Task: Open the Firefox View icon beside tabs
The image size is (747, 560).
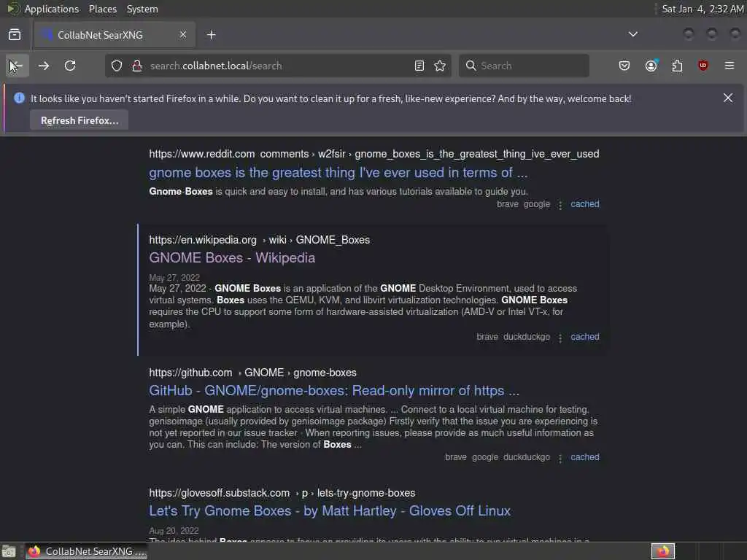Action: point(15,35)
